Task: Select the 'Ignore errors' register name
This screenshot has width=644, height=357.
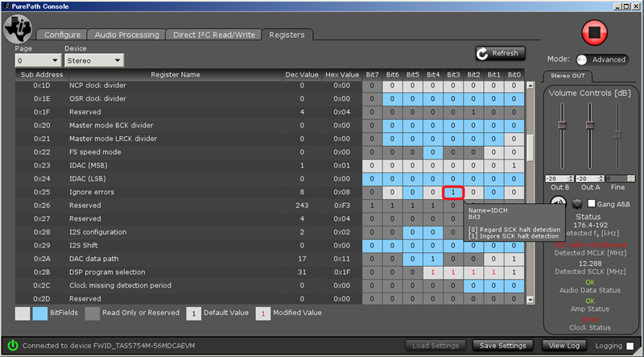Action: point(92,192)
